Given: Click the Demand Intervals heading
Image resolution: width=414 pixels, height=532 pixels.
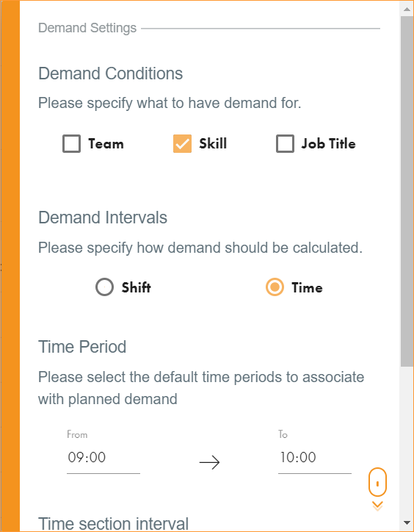Looking at the screenshot, I should 103,218.
